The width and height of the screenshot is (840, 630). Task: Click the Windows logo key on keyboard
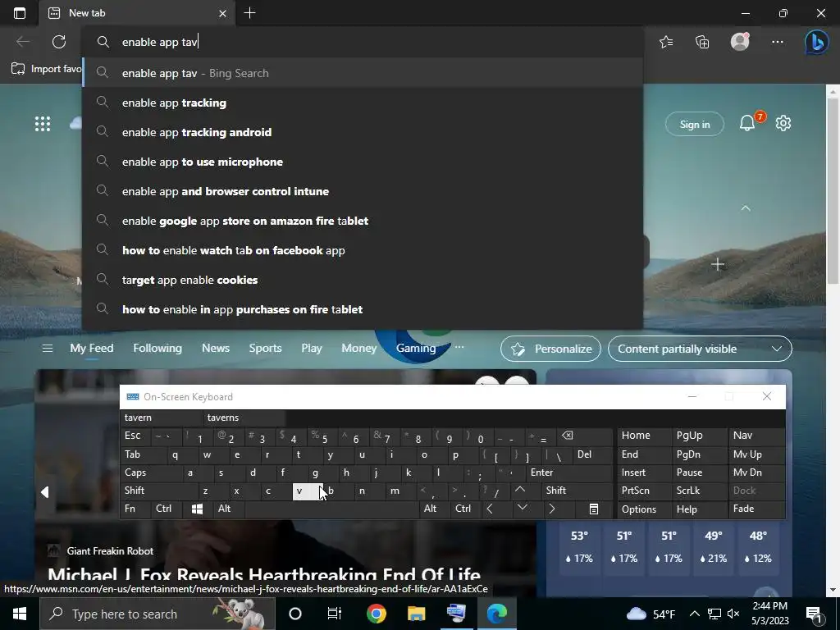pyautogui.click(x=197, y=509)
